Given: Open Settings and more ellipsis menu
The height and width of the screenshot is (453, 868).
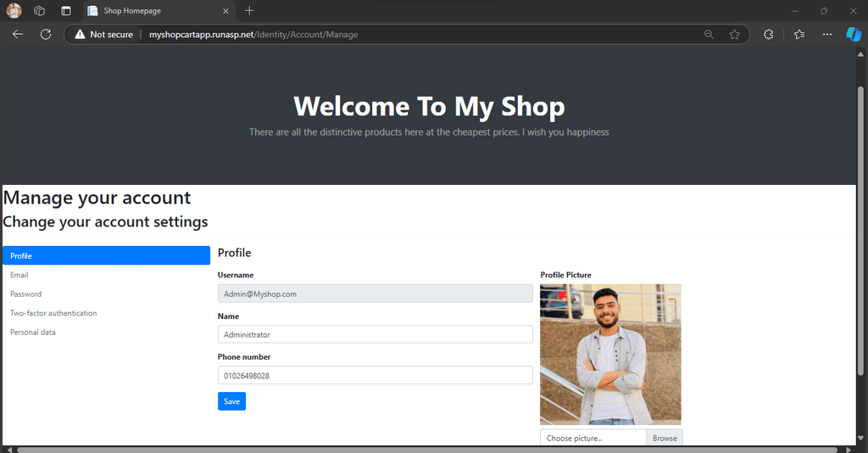Looking at the screenshot, I should click(x=827, y=34).
